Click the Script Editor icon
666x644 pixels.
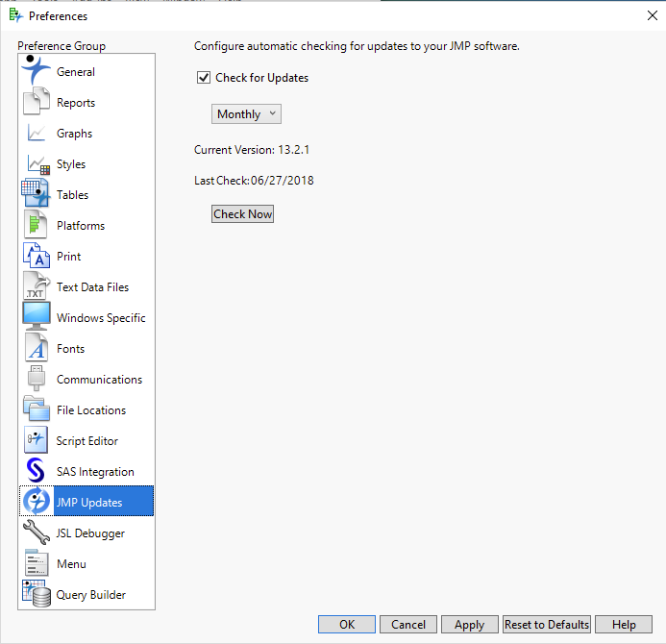tap(37, 440)
